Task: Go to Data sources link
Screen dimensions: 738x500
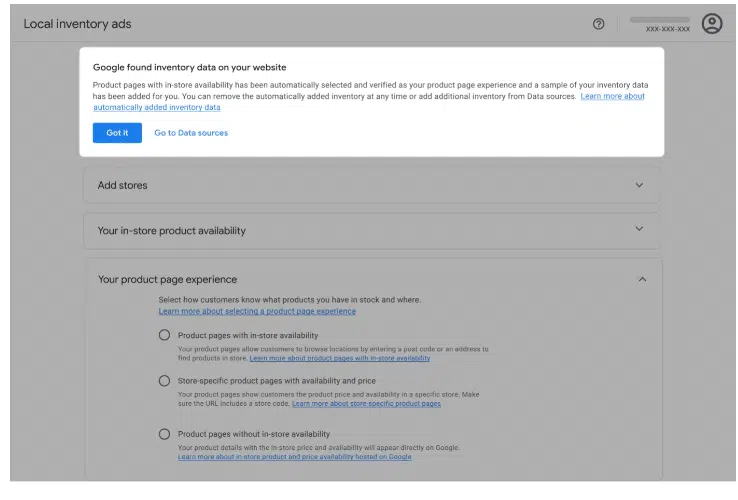Action: click(x=191, y=133)
